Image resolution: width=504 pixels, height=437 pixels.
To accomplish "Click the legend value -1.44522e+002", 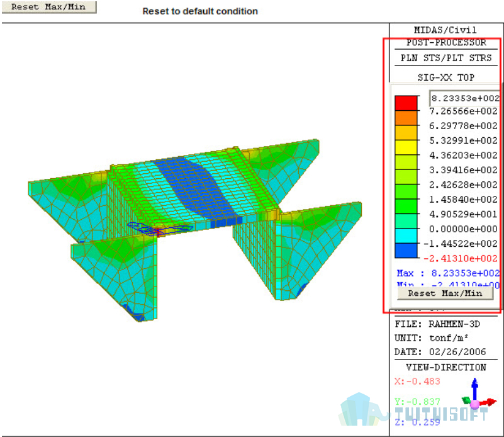I will pos(461,244).
